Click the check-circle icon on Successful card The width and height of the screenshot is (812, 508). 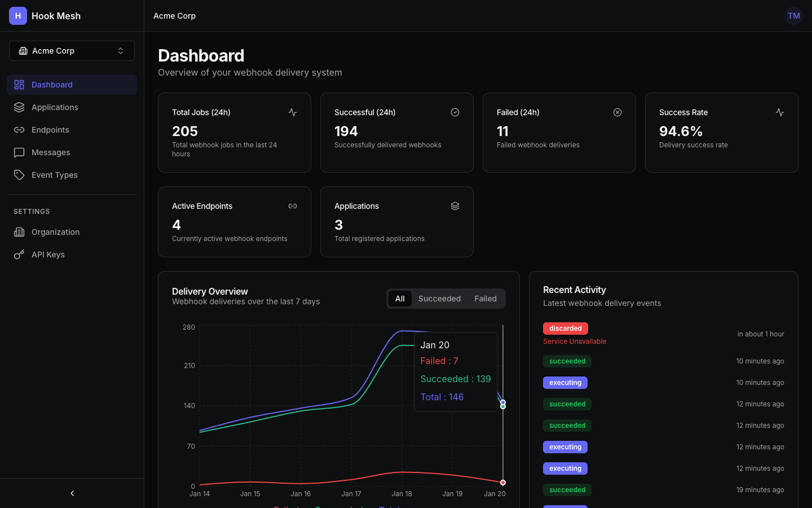[x=455, y=112]
